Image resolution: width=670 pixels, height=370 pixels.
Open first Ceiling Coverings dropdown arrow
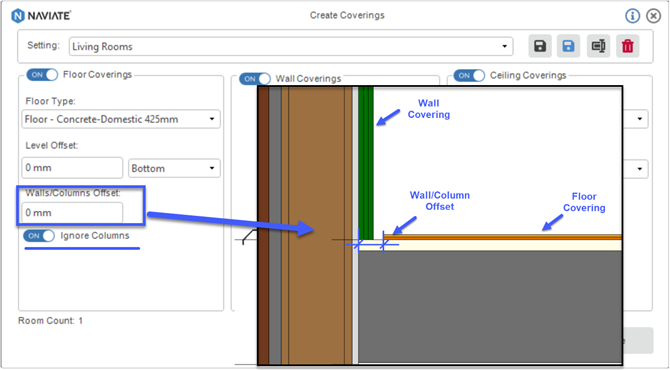639,119
